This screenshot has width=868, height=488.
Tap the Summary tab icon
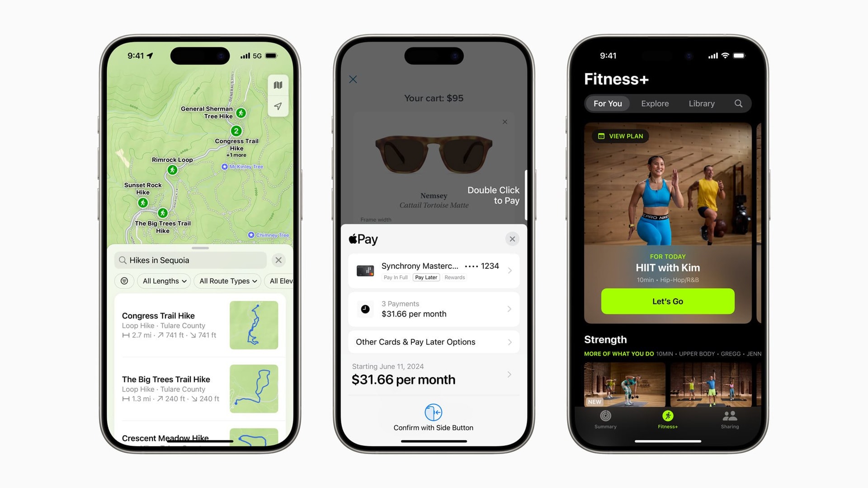click(x=606, y=419)
